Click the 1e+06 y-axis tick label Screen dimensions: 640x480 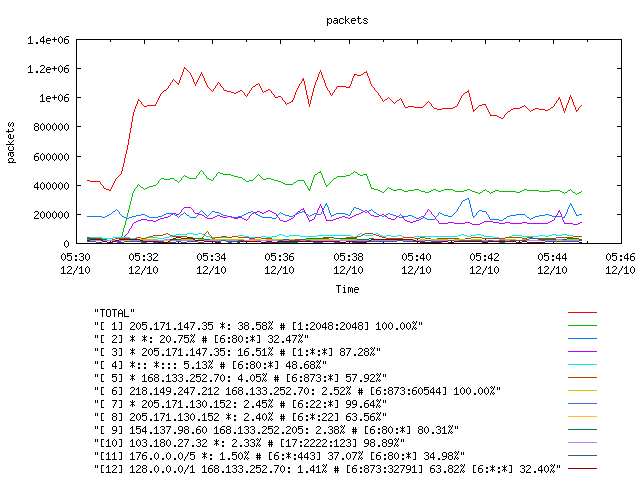(54, 98)
